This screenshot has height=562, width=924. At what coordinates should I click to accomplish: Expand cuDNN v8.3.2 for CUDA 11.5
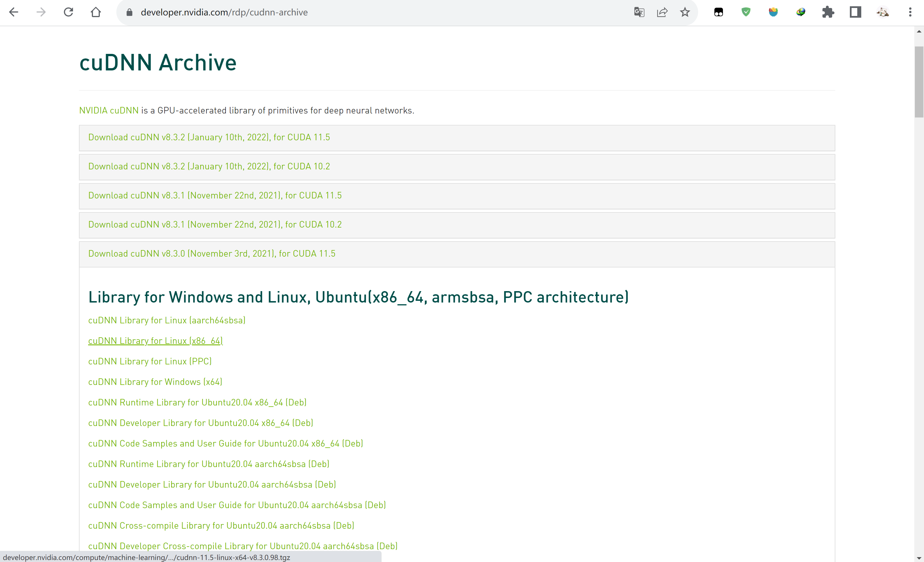(209, 137)
